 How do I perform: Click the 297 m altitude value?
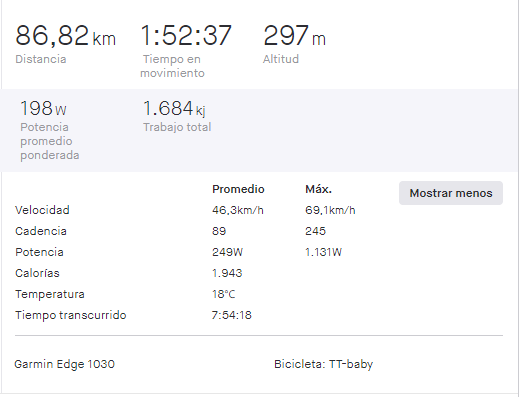(x=294, y=35)
